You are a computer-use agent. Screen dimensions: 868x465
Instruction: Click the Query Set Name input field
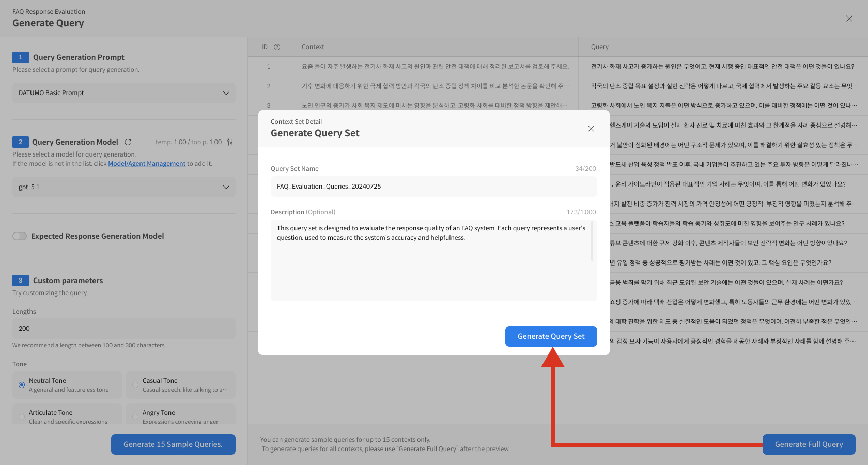click(433, 187)
